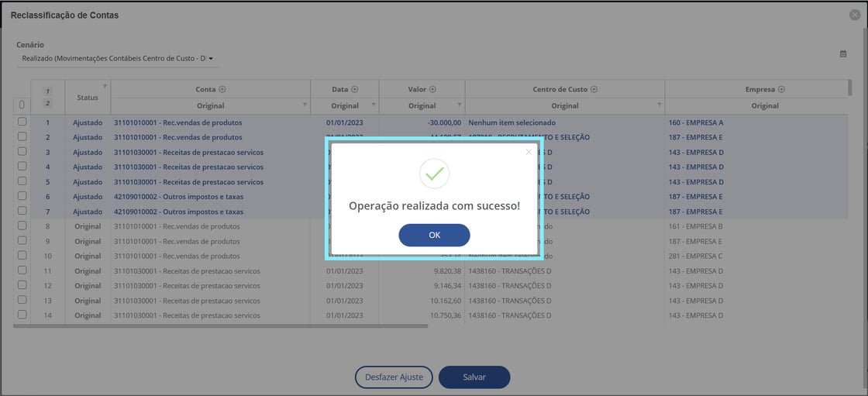
Task: Click the date 01/01/2023 in row 13
Action: [x=344, y=301]
